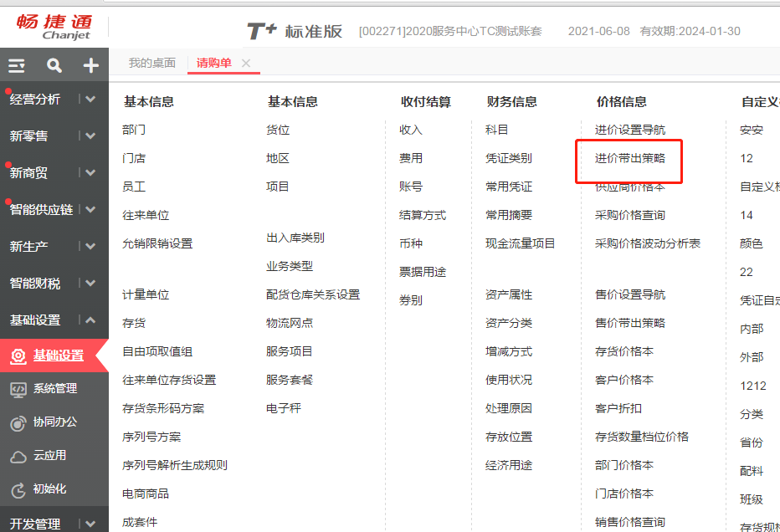Open the 资产分类 link
This screenshot has width=780, height=532.
508,323
